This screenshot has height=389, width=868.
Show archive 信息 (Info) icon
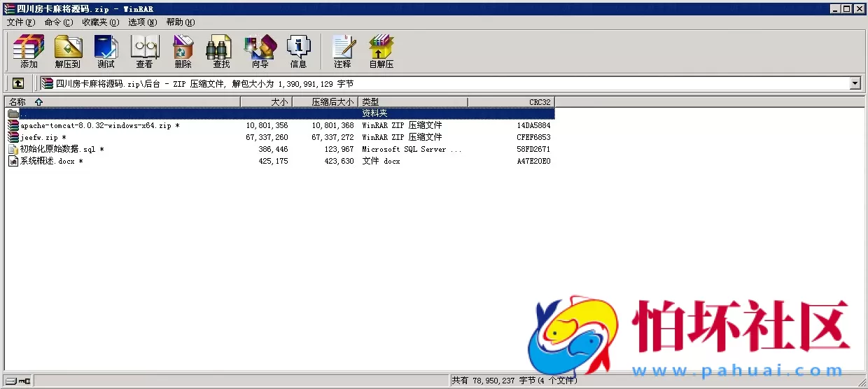[x=298, y=51]
